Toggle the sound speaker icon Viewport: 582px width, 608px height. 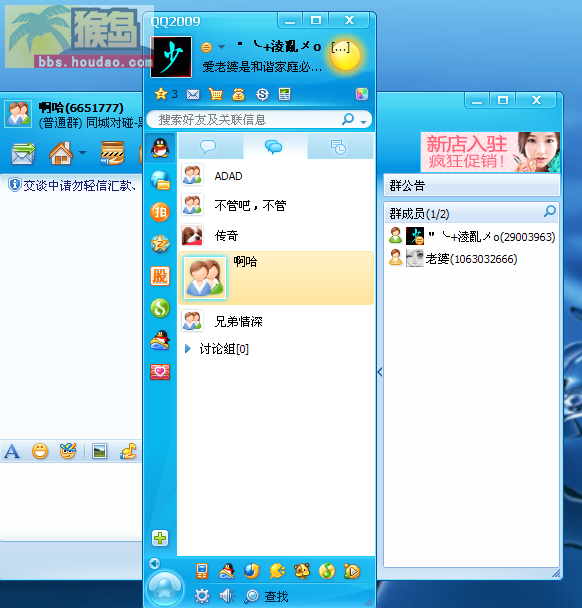[227, 596]
